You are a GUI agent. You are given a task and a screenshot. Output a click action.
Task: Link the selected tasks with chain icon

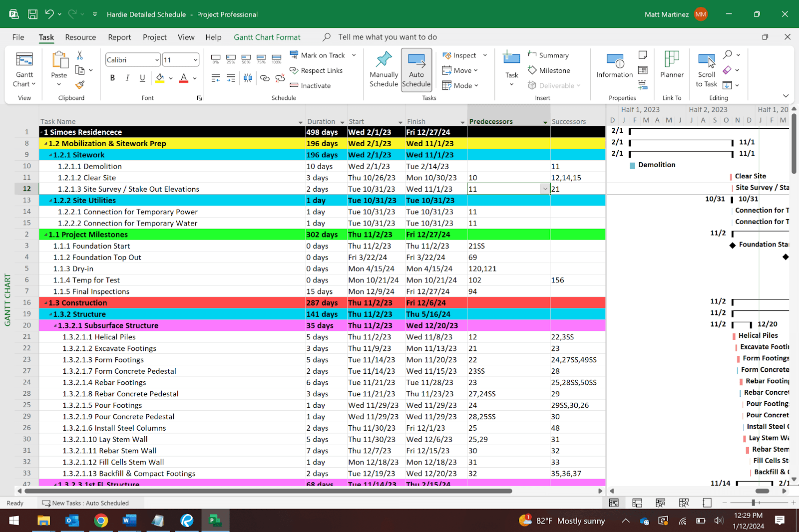264,78
